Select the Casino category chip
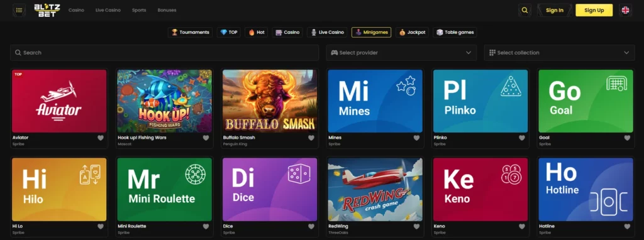The image size is (644, 240). (x=287, y=32)
